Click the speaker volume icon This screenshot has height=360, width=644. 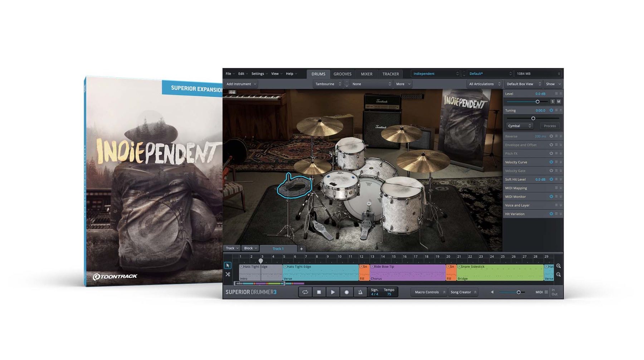point(492,292)
